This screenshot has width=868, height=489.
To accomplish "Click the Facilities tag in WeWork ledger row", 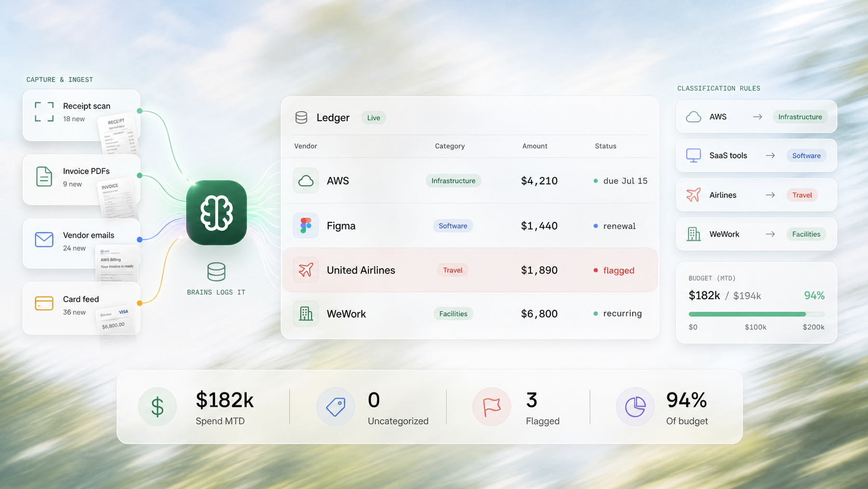I will tap(453, 314).
